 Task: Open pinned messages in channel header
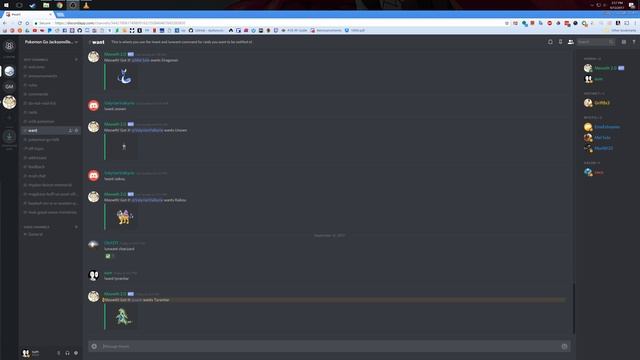(x=560, y=42)
